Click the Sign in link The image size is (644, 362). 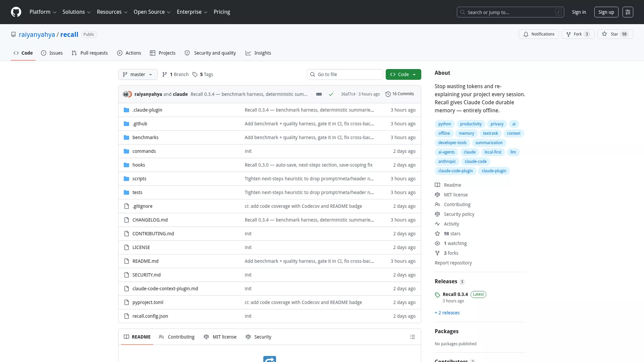click(x=579, y=12)
